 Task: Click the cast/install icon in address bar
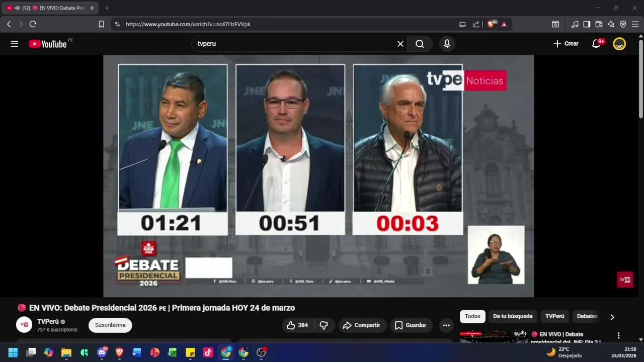[x=462, y=24]
